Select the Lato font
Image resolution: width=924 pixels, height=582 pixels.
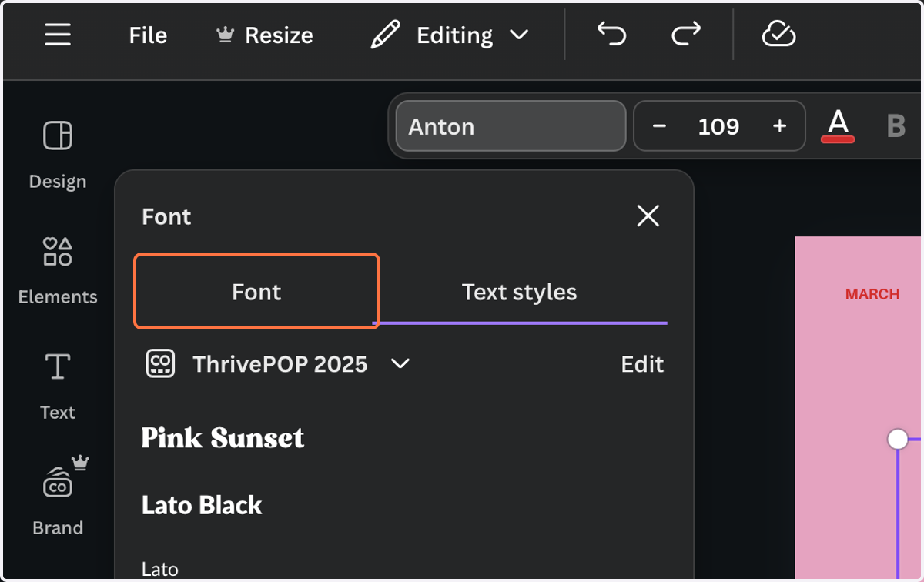160,570
